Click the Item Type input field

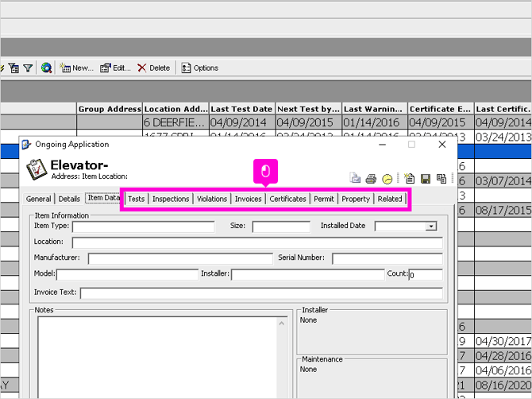(144, 227)
